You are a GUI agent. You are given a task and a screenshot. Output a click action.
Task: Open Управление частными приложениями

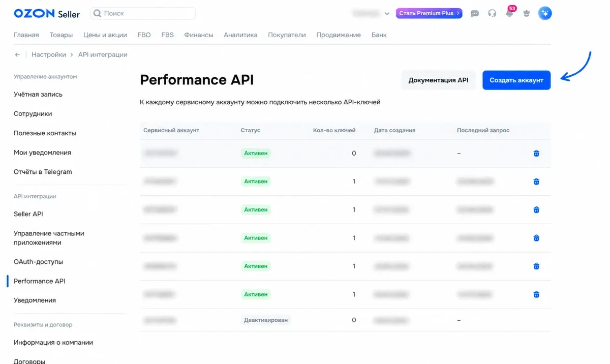click(49, 238)
